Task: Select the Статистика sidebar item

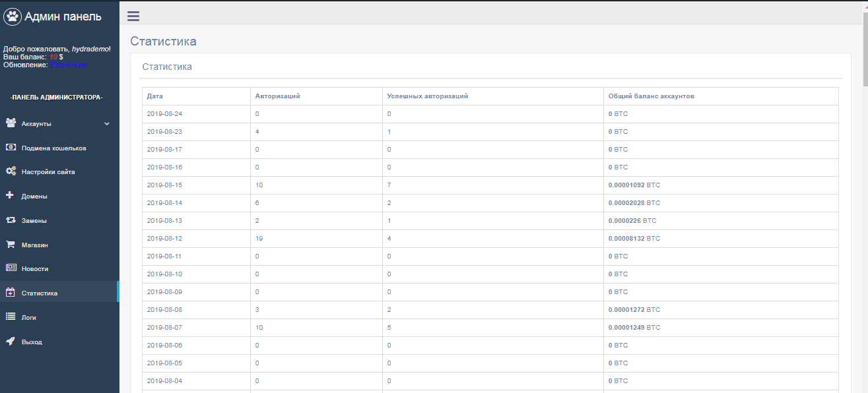Action: (x=40, y=293)
